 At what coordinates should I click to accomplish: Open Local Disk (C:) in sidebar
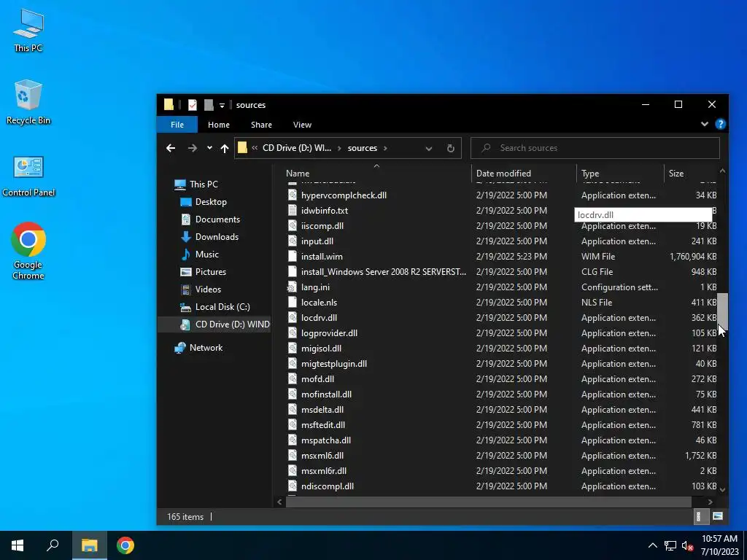[222, 307]
